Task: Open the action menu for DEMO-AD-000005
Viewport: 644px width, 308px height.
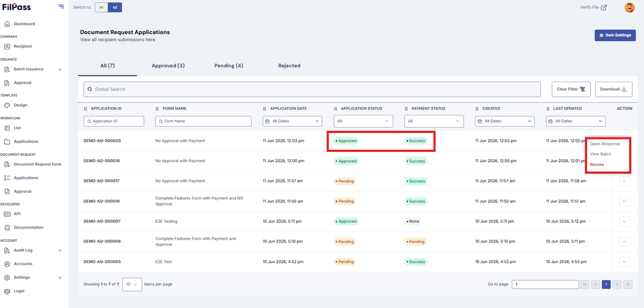Action: coord(624,262)
